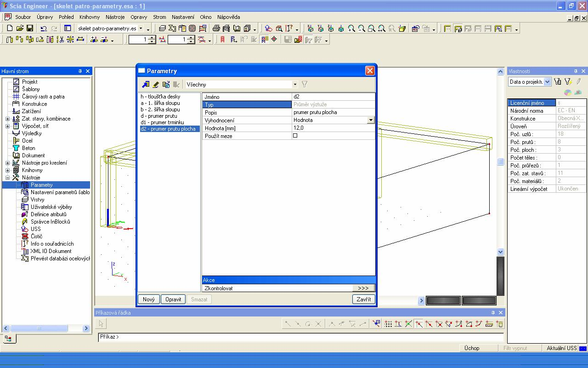The image size is (588, 368).
Task: Click the Hodnota [mm] value field showing 12,0
Action: (334, 128)
